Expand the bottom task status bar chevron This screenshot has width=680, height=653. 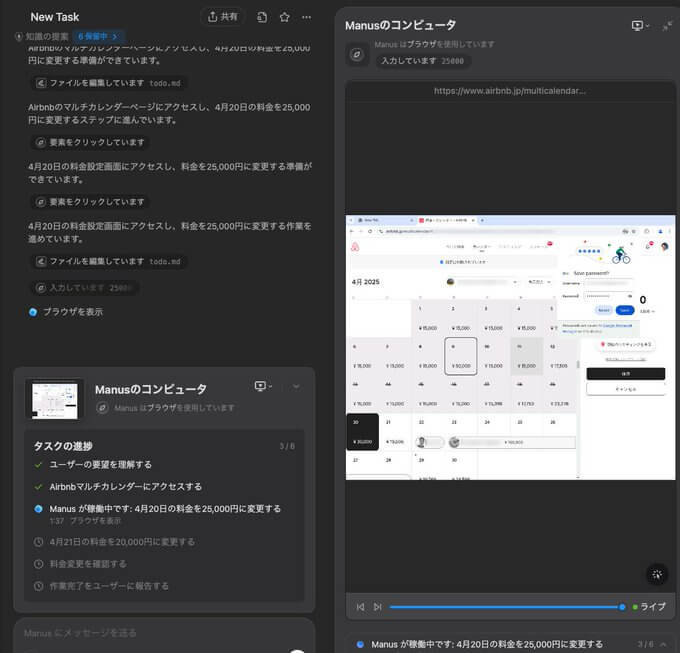(x=664, y=645)
